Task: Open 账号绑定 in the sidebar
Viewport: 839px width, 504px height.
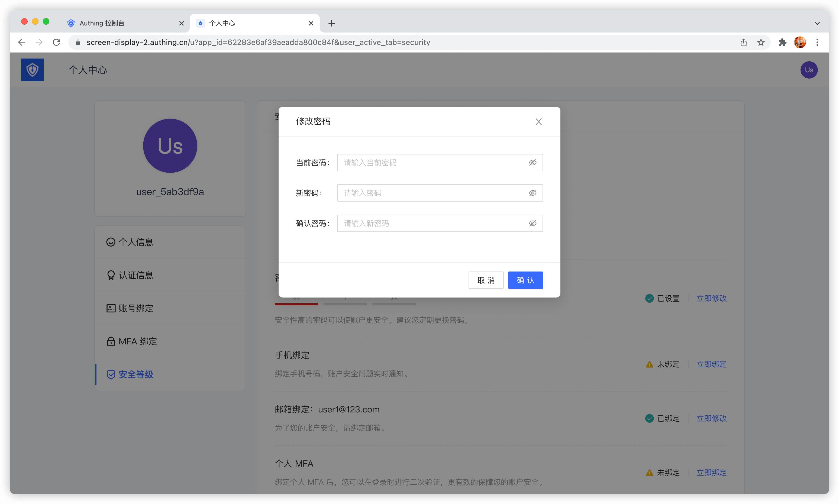Action: pyautogui.click(x=170, y=308)
